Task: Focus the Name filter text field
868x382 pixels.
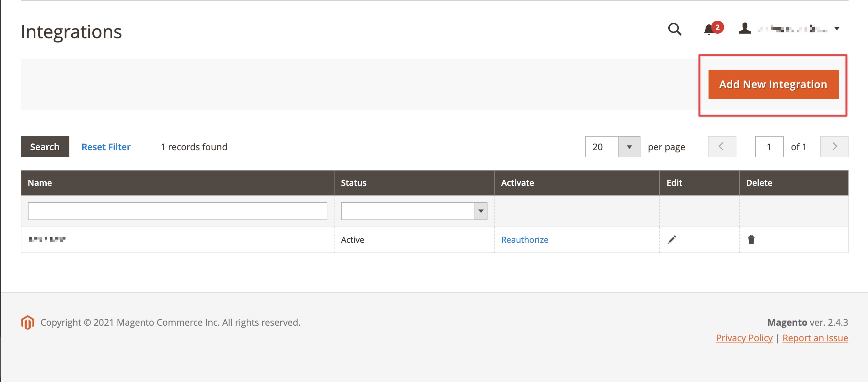Action: coord(177,211)
